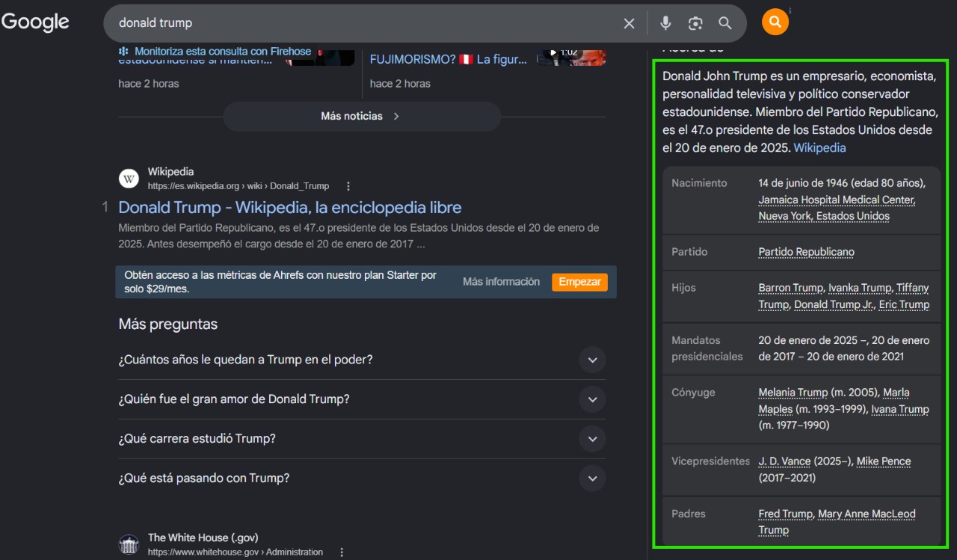
Task: Open The White House (.gov) result
Action: pyautogui.click(x=203, y=538)
